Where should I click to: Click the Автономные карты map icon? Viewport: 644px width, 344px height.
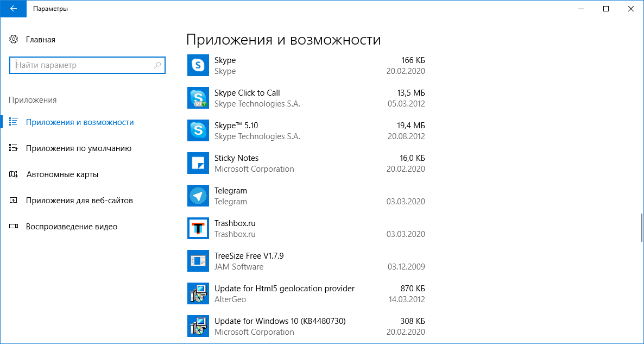pos(13,174)
